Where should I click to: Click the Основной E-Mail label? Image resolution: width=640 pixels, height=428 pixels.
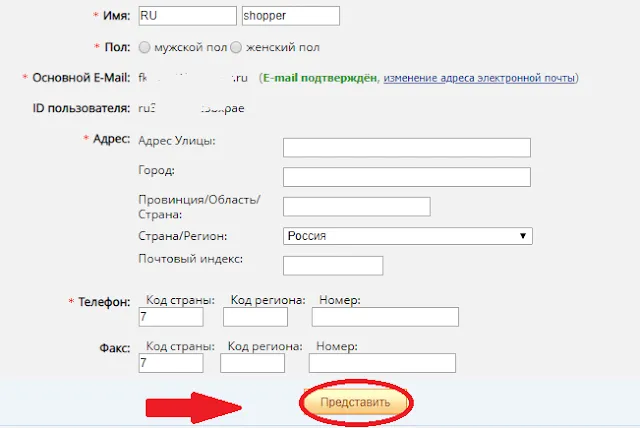pos(81,78)
